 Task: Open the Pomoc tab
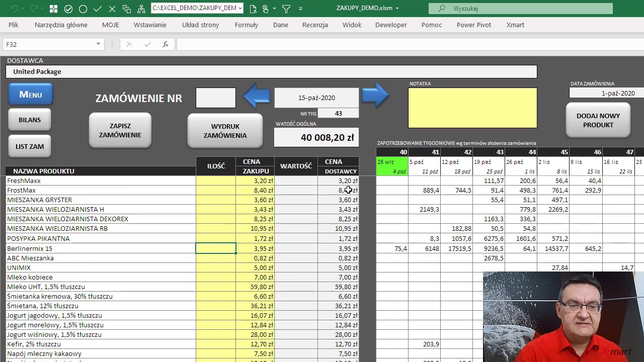[x=432, y=25]
